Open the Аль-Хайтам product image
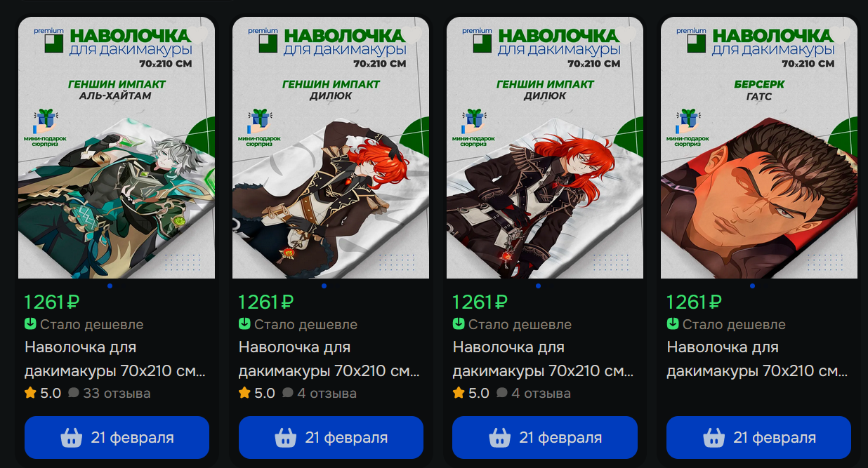The height and width of the screenshot is (468, 868). [x=117, y=147]
